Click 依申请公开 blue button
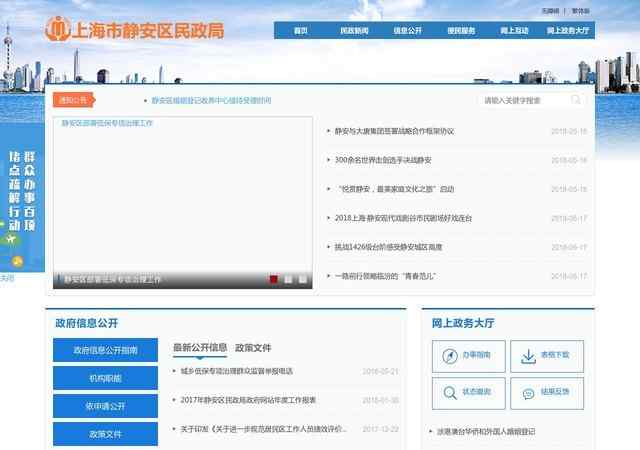The image size is (640, 450). click(x=105, y=406)
